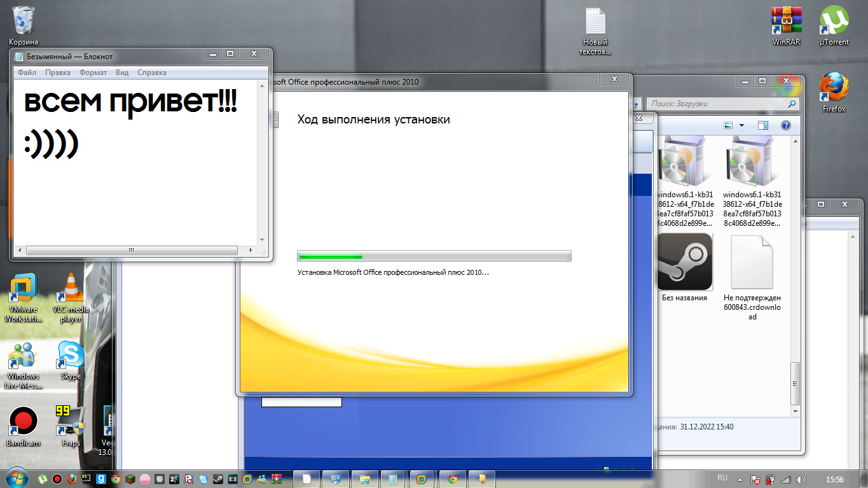This screenshot has height=488, width=868.
Task: Toggle the preview pane icon in Explorer
Action: pyautogui.click(x=763, y=125)
